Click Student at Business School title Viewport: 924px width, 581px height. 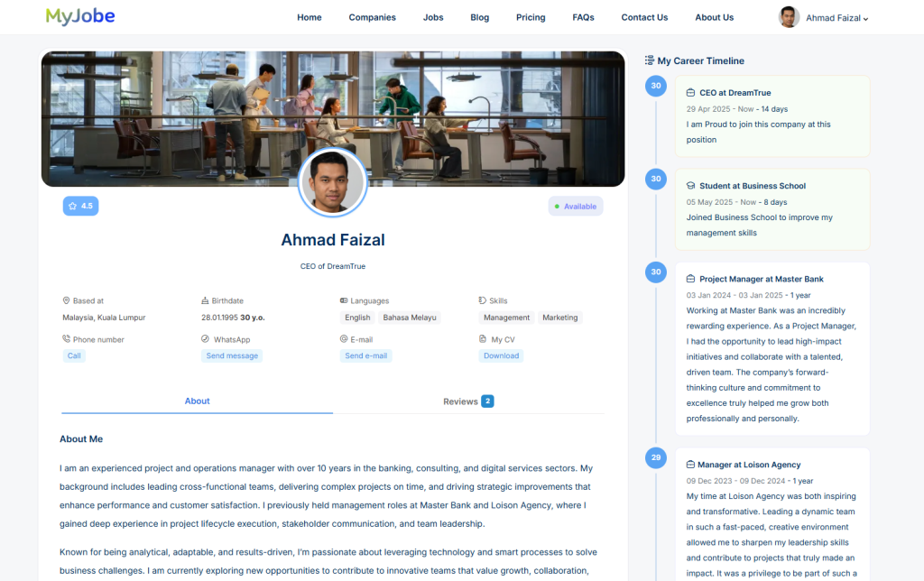[753, 186]
